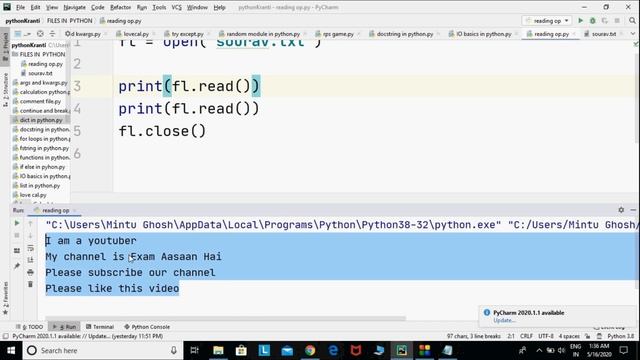640x360 pixels.
Task: Select dict in python.py in the project tree
Action: pyautogui.click(x=41, y=120)
